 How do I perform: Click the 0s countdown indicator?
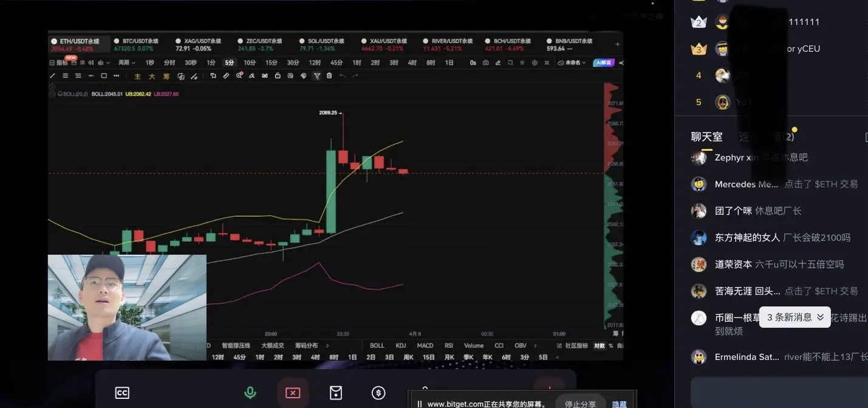click(473, 63)
